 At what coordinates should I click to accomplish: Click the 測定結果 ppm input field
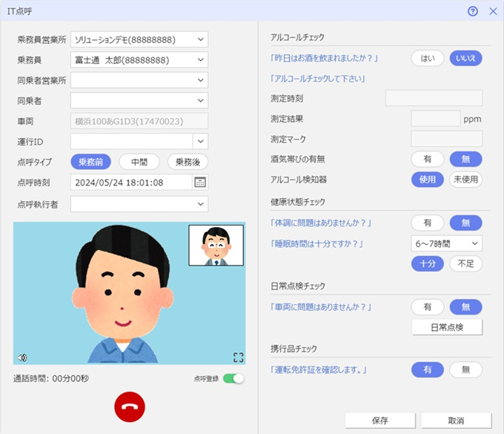(x=436, y=119)
